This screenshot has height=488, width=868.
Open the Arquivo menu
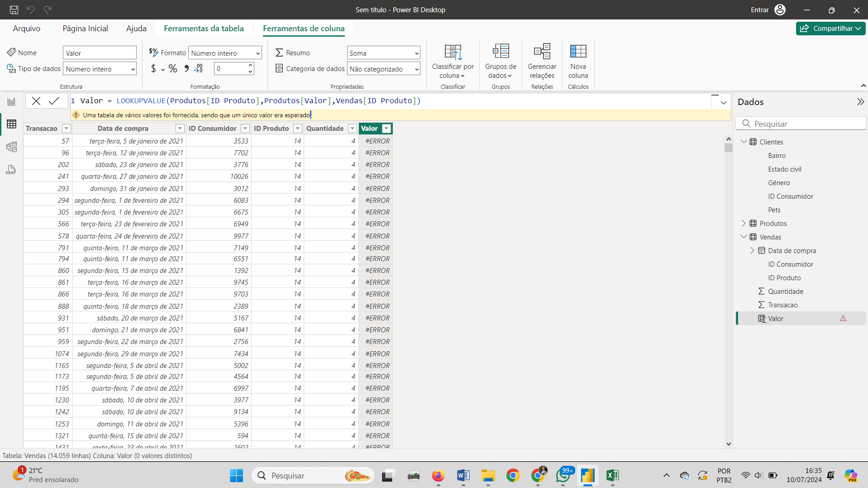pos(27,29)
